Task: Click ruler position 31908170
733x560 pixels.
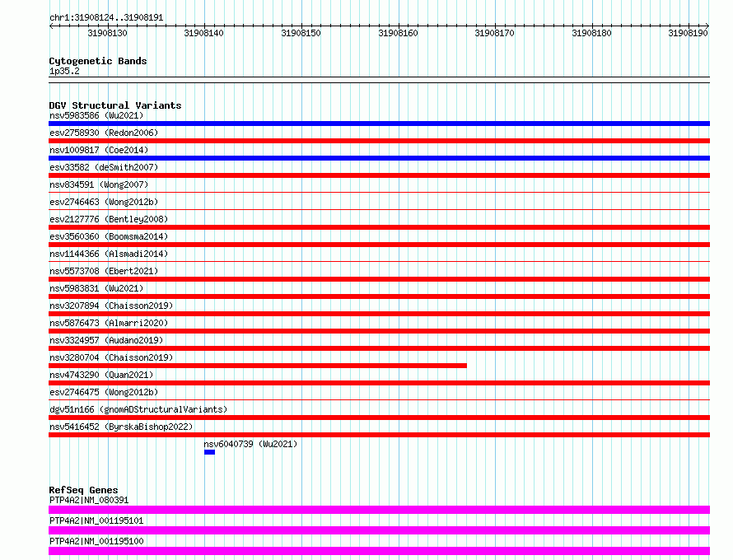Action: coord(495,33)
